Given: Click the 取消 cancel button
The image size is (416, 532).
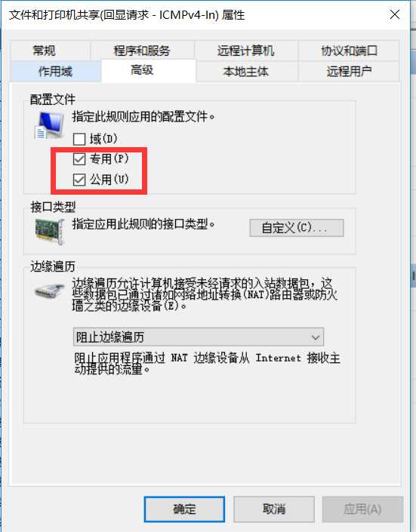Looking at the screenshot, I should point(274,509).
